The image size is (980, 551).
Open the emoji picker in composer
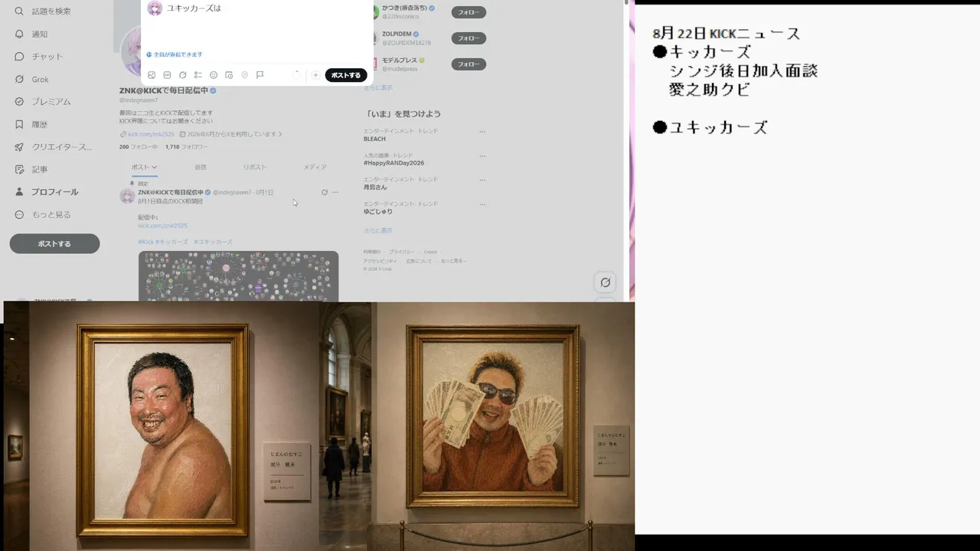click(214, 75)
